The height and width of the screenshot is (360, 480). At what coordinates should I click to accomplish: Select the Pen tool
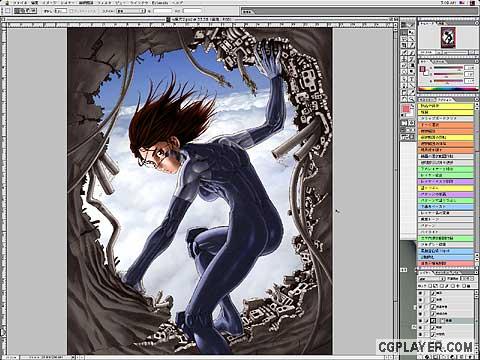click(404, 85)
